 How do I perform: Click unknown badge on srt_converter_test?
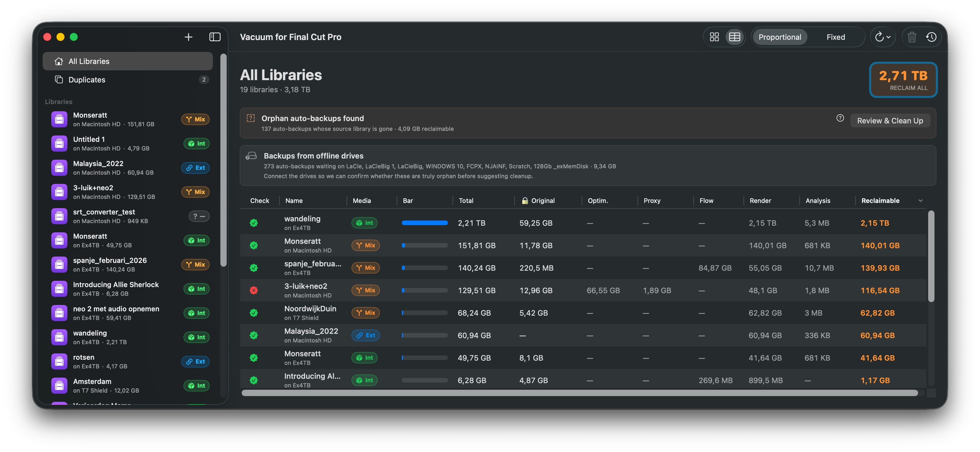(199, 216)
